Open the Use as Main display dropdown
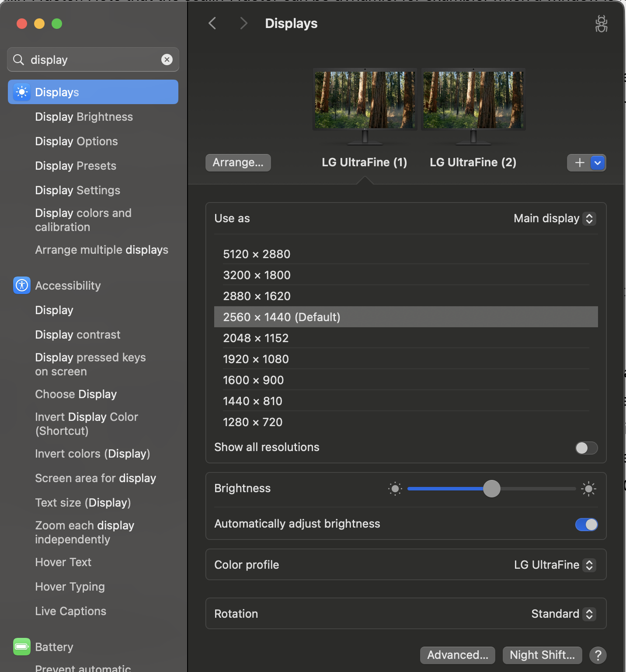This screenshot has height=672, width=626. coord(554,218)
